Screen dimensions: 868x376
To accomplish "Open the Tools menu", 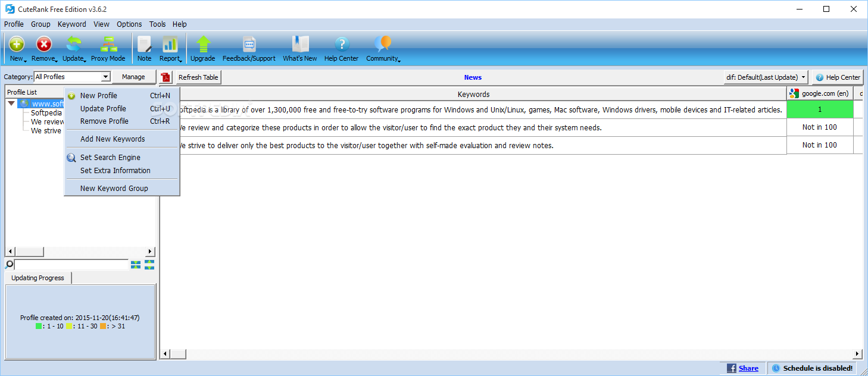I will pyautogui.click(x=157, y=24).
